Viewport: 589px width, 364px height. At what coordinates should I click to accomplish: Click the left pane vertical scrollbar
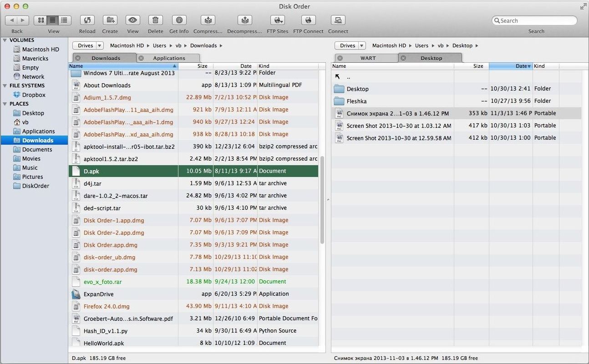[x=322, y=200]
